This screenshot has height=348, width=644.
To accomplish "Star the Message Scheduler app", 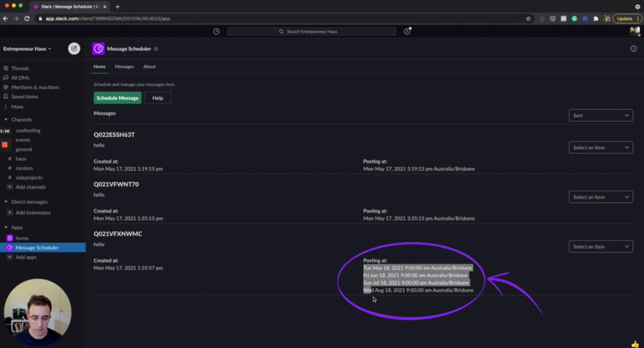I will [x=156, y=48].
